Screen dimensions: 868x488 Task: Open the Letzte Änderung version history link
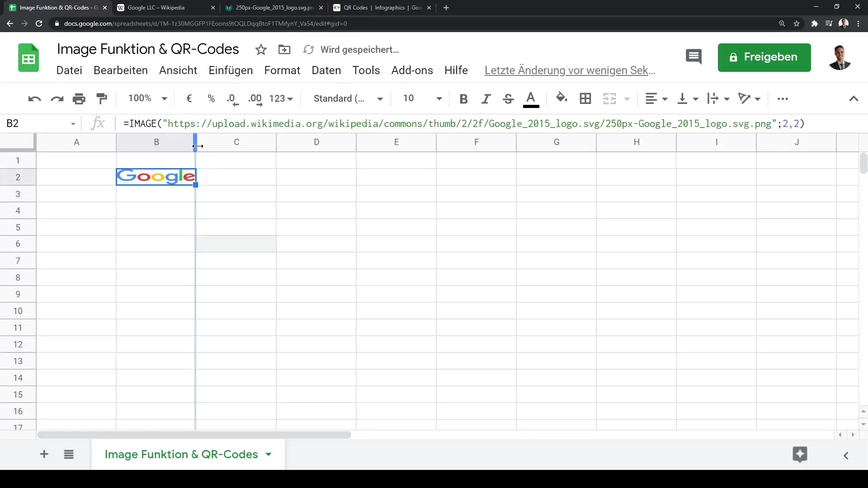point(570,70)
